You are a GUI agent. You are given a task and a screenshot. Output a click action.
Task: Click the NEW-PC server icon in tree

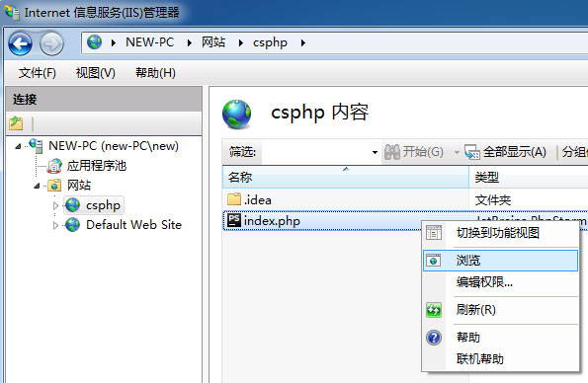pyautogui.click(x=36, y=146)
